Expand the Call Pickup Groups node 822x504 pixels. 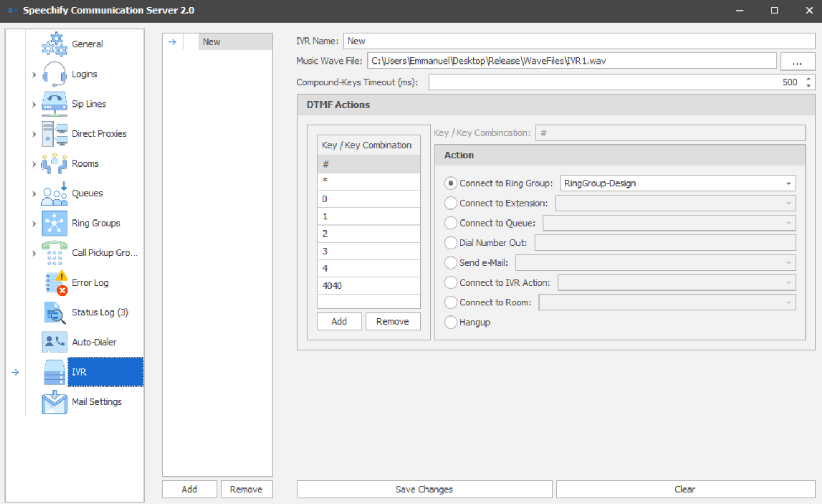point(34,253)
